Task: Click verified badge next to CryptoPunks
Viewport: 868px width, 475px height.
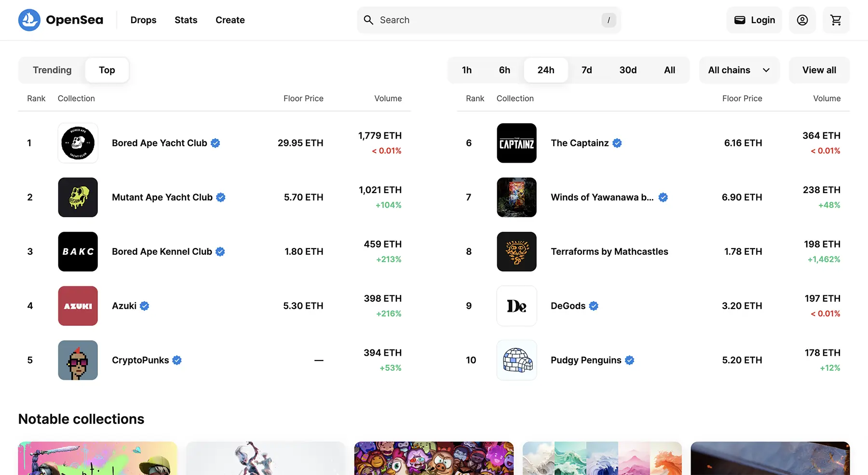Action: pyautogui.click(x=177, y=360)
